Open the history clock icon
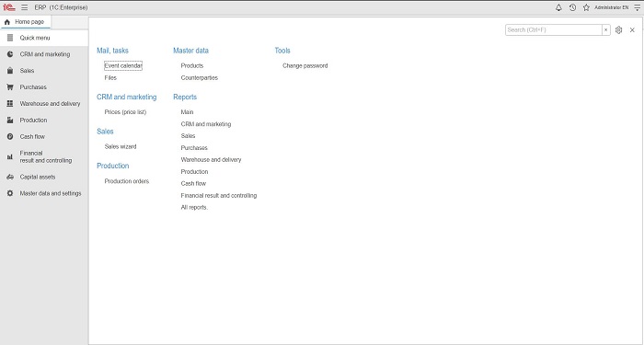644x345 pixels. coord(572,7)
